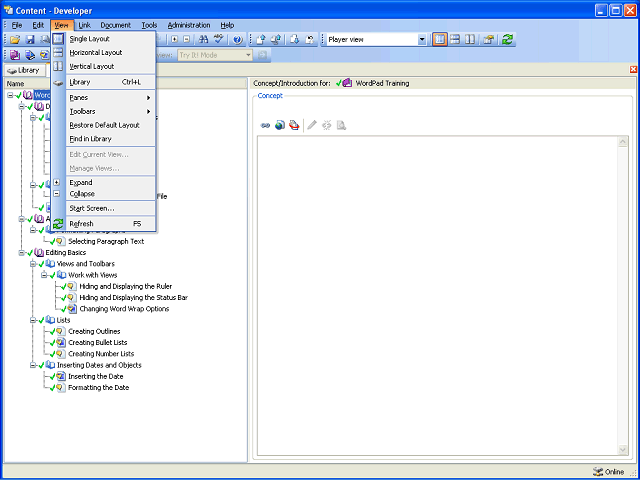This screenshot has width=640, height=480.
Task: Switch to single layout via toolbar icon
Action: pyautogui.click(x=440, y=40)
